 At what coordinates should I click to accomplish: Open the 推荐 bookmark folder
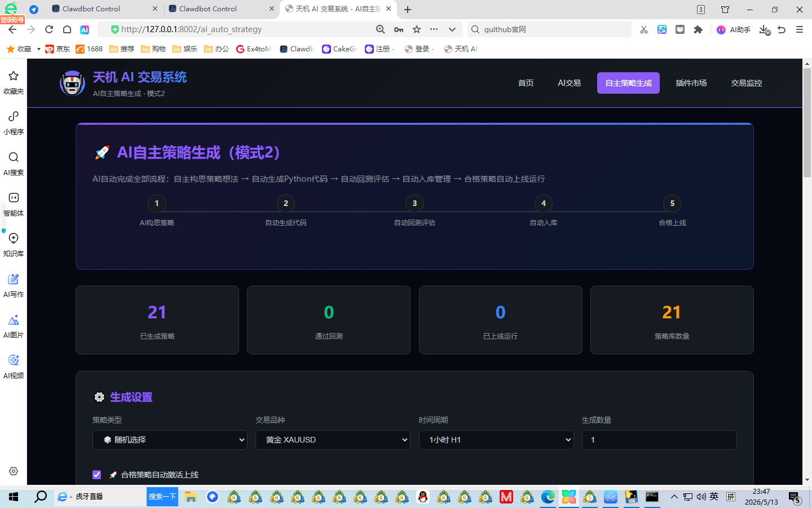point(122,49)
